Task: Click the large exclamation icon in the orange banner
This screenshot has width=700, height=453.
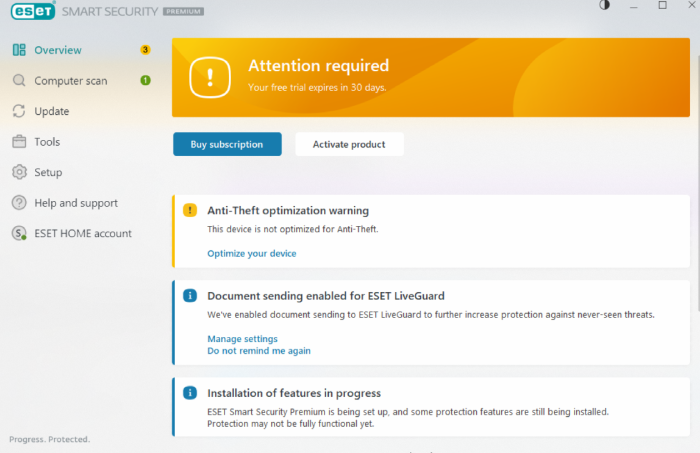Action: pyautogui.click(x=210, y=77)
